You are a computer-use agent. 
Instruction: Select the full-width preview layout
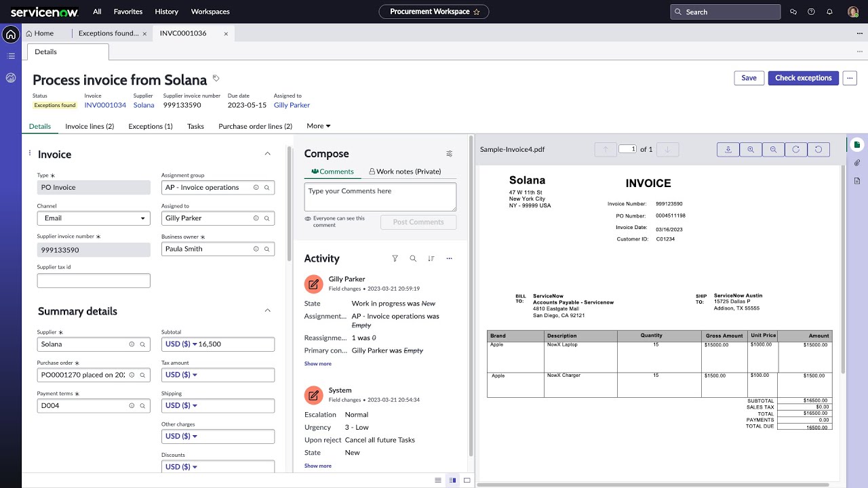pyautogui.click(x=467, y=480)
